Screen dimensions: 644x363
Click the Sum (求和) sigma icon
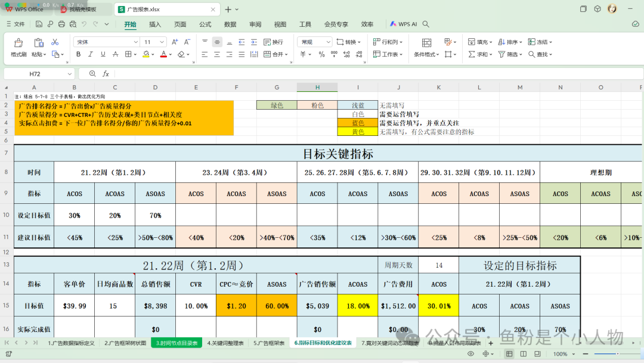point(472,54)
